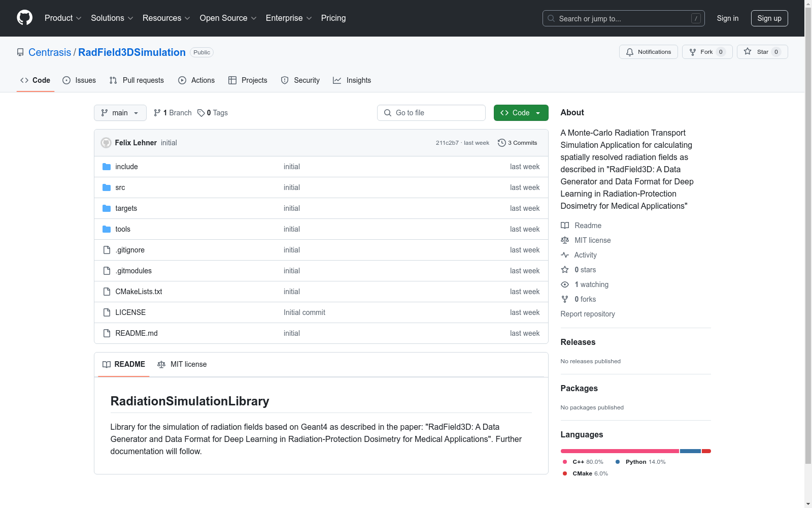Click the Star icon button
This screenshot has height=508, width=812.
point(748,52)
